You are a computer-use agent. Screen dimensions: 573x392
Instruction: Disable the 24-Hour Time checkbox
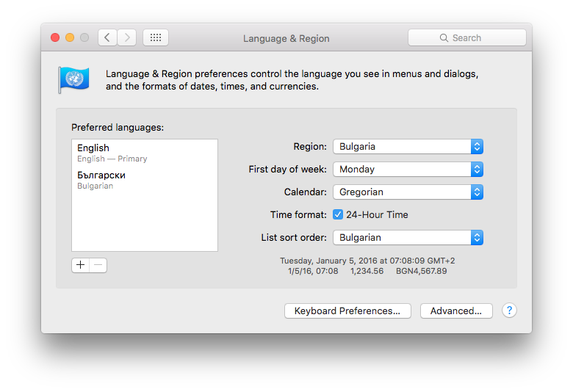pos(338,215)
